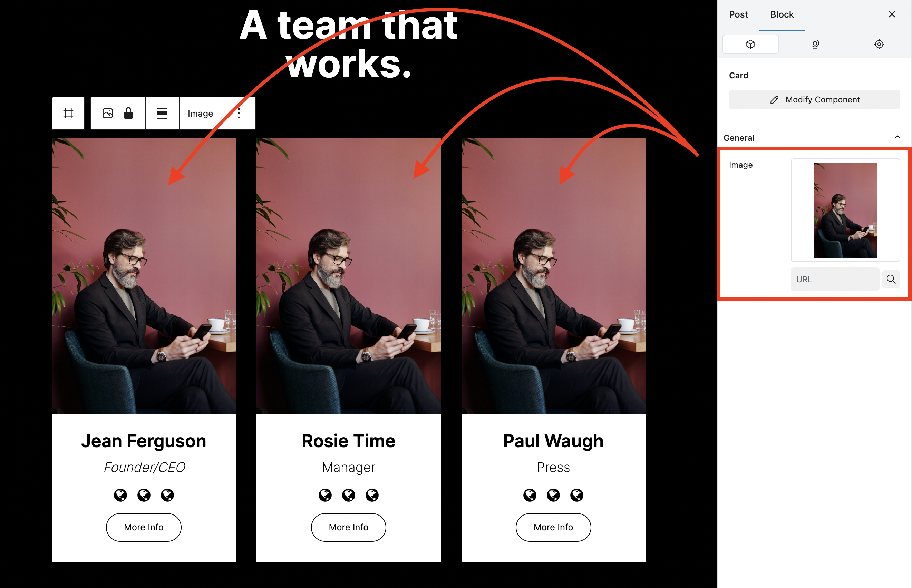
Task: Open the alignment icon in block toolbar
Action: pyautogui.click(x=162, y=114)
